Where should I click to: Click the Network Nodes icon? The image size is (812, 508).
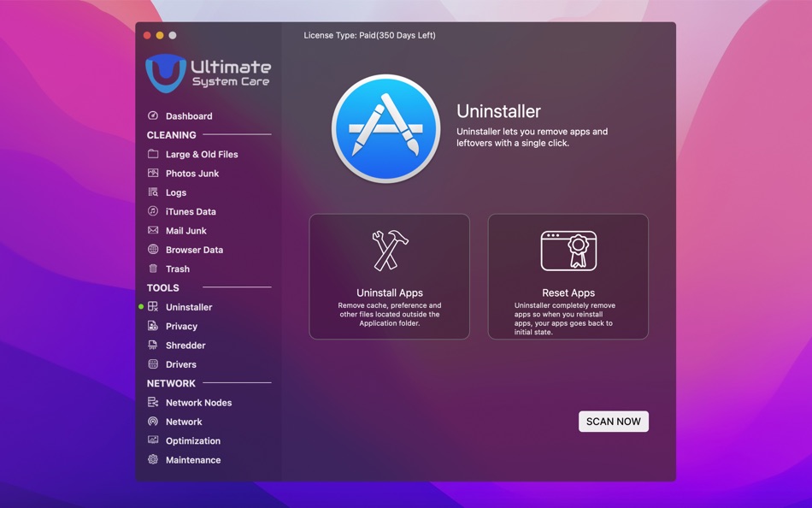pos(153,402)
